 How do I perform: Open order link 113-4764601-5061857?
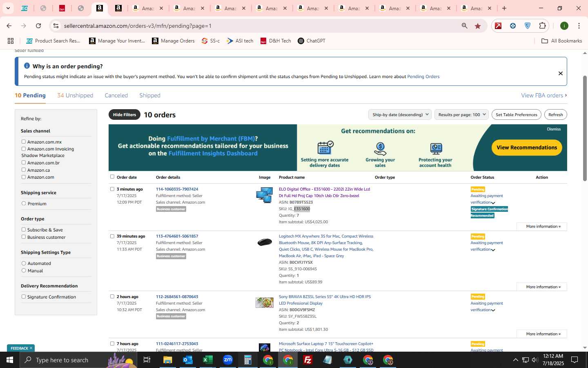point(177,236)
